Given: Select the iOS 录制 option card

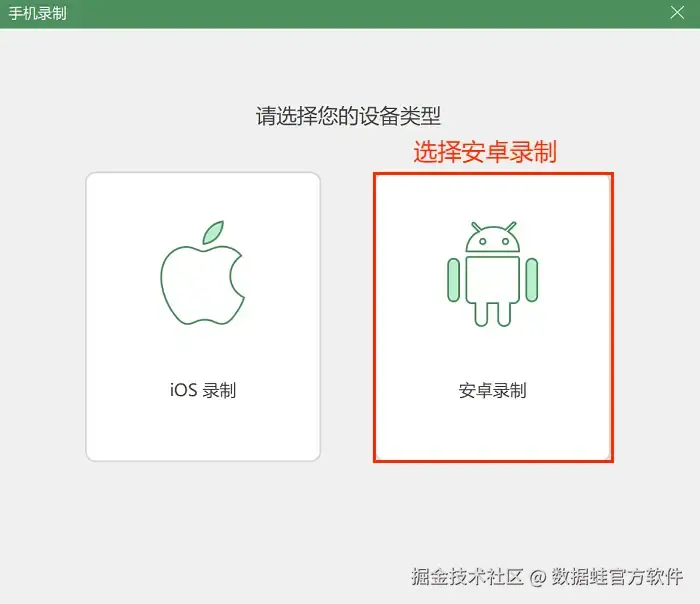Looking at the screenshot, I should click(x=203, y=317).
